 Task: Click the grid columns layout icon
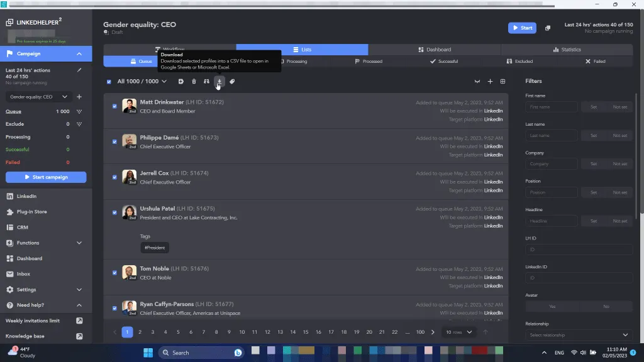pyautogui.click(x=502, y=81)
